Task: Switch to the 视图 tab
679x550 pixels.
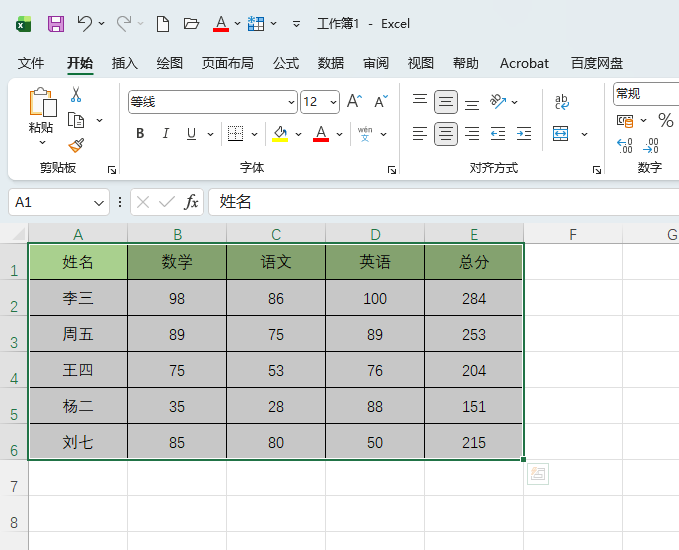Action: click(421, 64)
